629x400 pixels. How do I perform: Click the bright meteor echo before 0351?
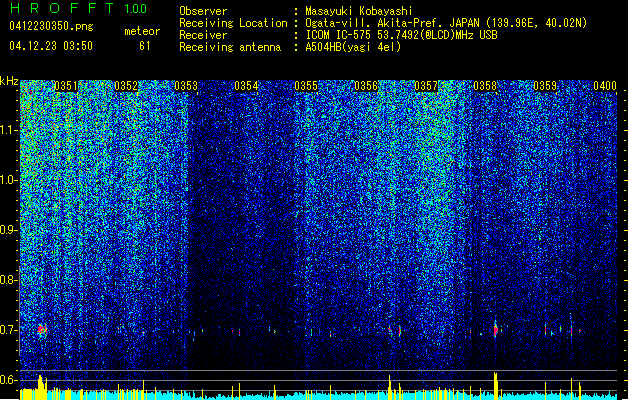point(42,330)
